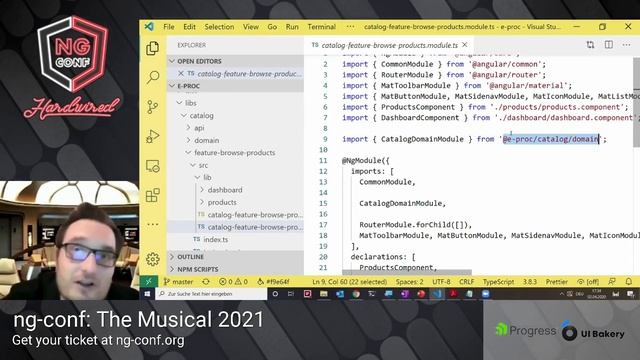Open the Search view in activity bar
This screenshot has width=640, height=360.
[153, 77]
